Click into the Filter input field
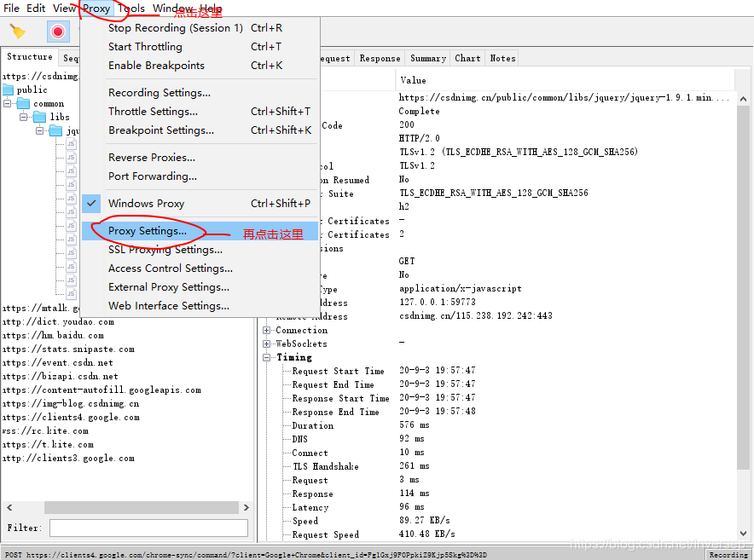 148,528
